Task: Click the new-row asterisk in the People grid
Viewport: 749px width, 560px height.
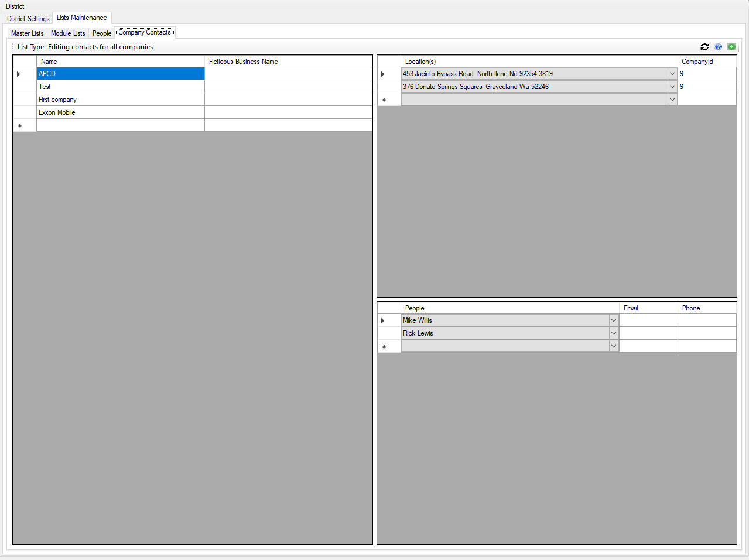Action: [384, 347]
